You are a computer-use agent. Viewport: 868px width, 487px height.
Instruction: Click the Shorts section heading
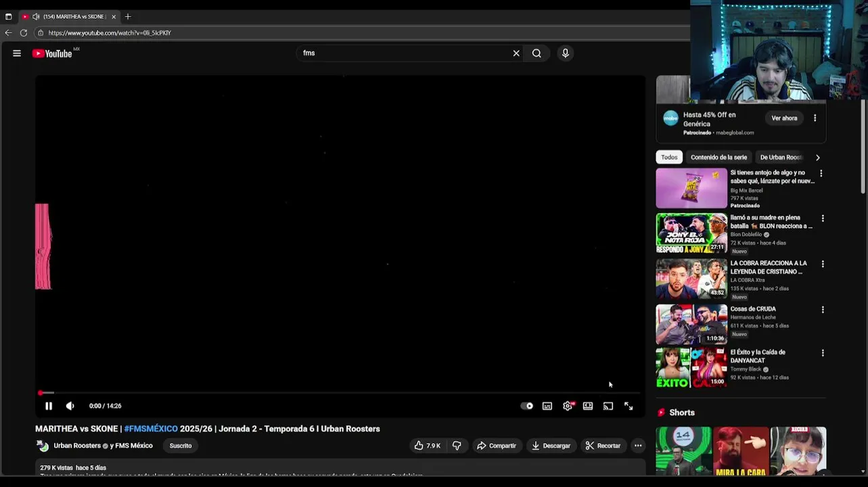(x=682, y=413)
